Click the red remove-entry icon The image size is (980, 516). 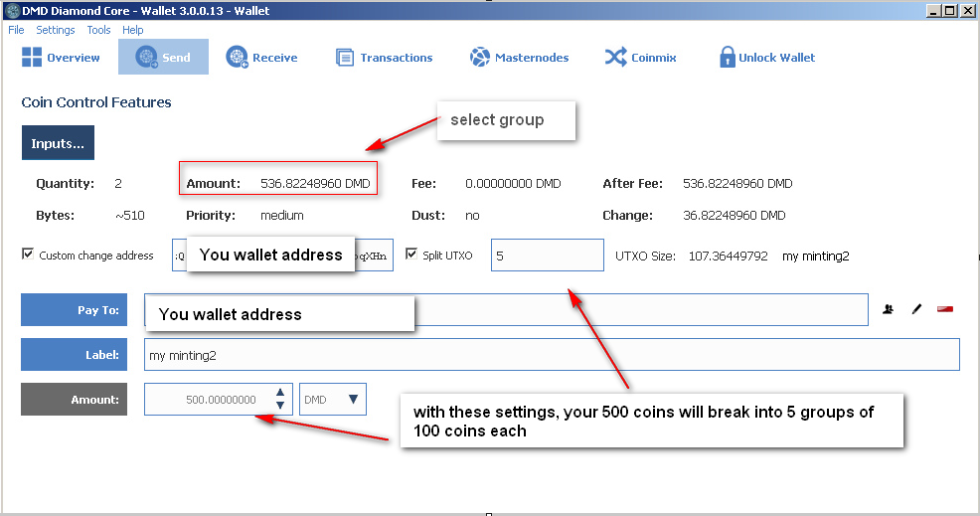pyautogui.click(x=945, y=309)
